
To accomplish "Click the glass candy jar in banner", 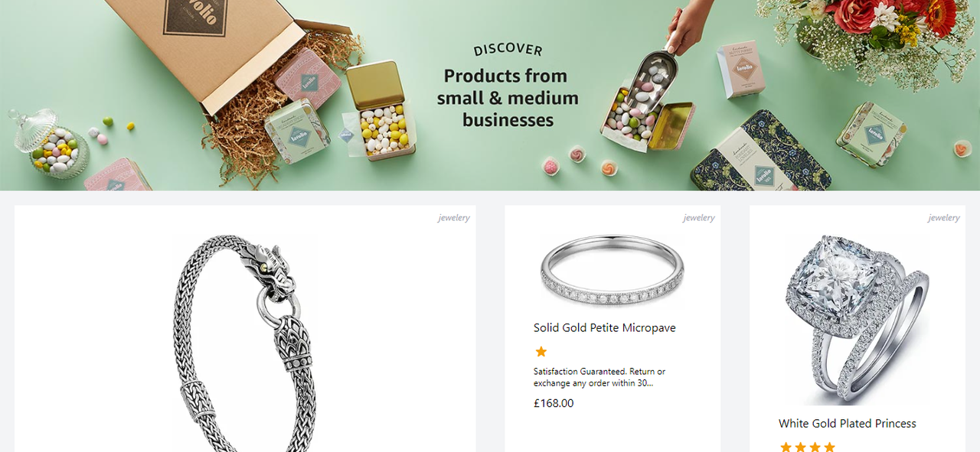I will coord(48,143).
